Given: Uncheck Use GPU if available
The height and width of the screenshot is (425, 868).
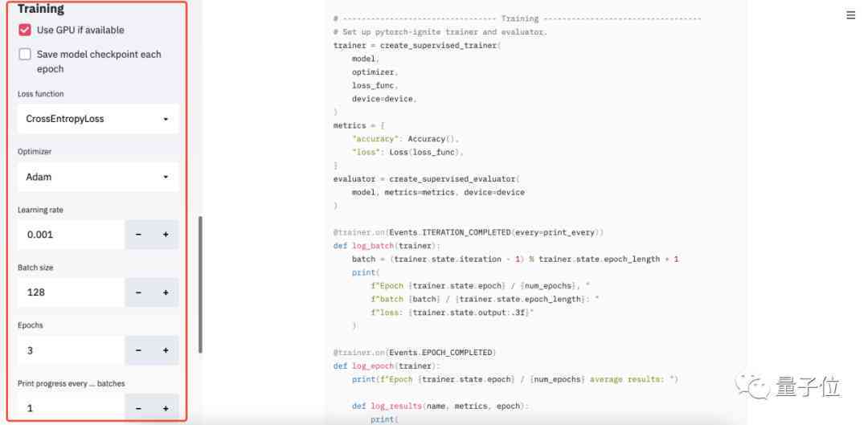Looking at the screenshot, I should point(25,30).
